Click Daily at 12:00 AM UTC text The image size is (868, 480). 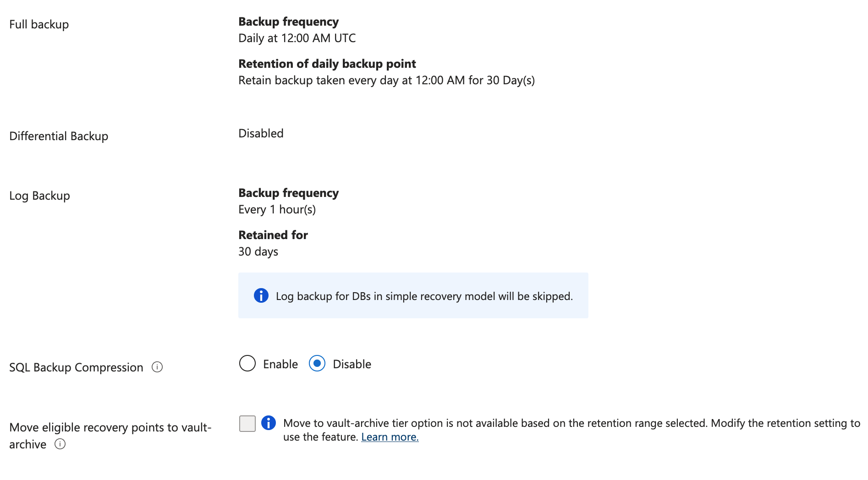[297, 38]
